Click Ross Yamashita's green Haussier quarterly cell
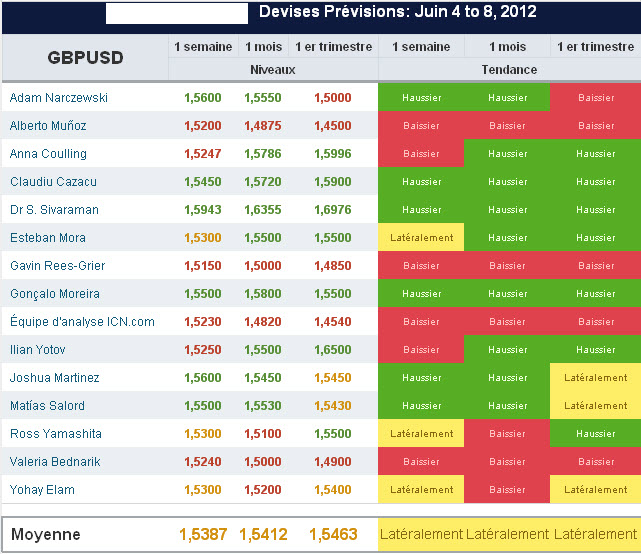Viewport: 641px width, 554px height. click(596, 433)
